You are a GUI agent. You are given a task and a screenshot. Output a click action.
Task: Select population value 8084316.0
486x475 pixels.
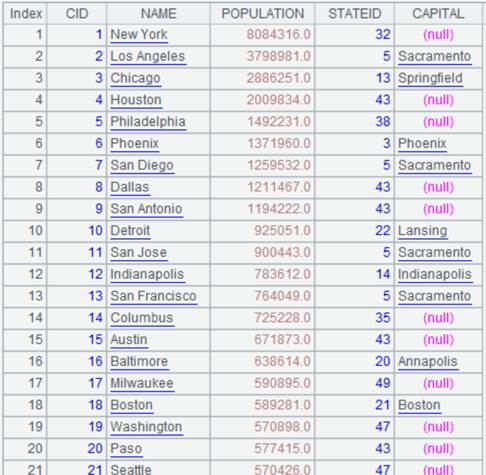coord(279,35)
